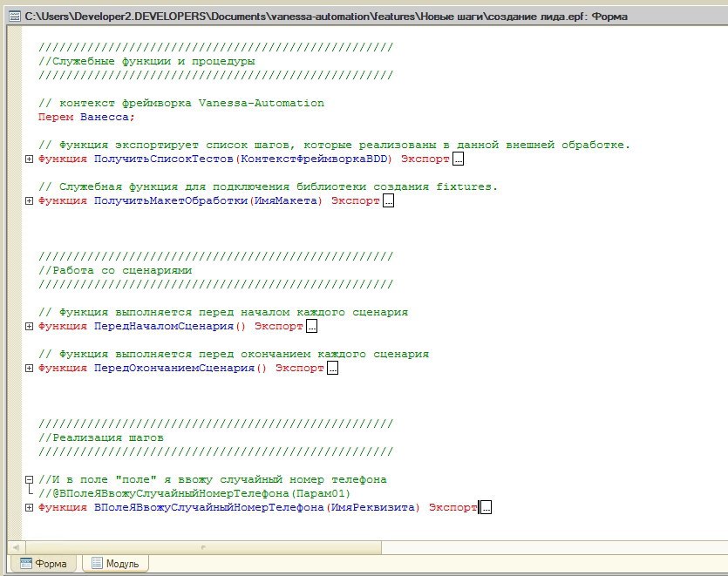The height and width of the screenshot is (576, 728).
Task: Click the comment '//И в поле "поле" я ввожу случайный номер телефона'
Action: click(x=213, y=479)
